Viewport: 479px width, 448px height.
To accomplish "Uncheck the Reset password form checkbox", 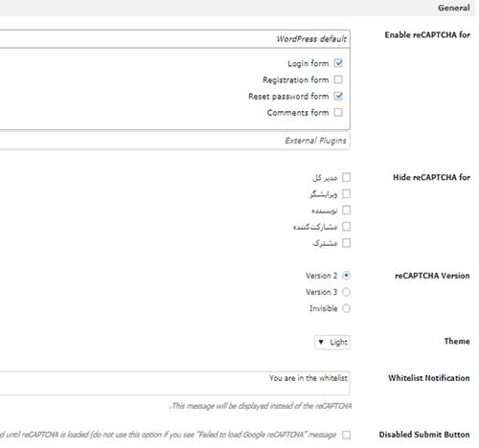I will [x=338, y=96].
